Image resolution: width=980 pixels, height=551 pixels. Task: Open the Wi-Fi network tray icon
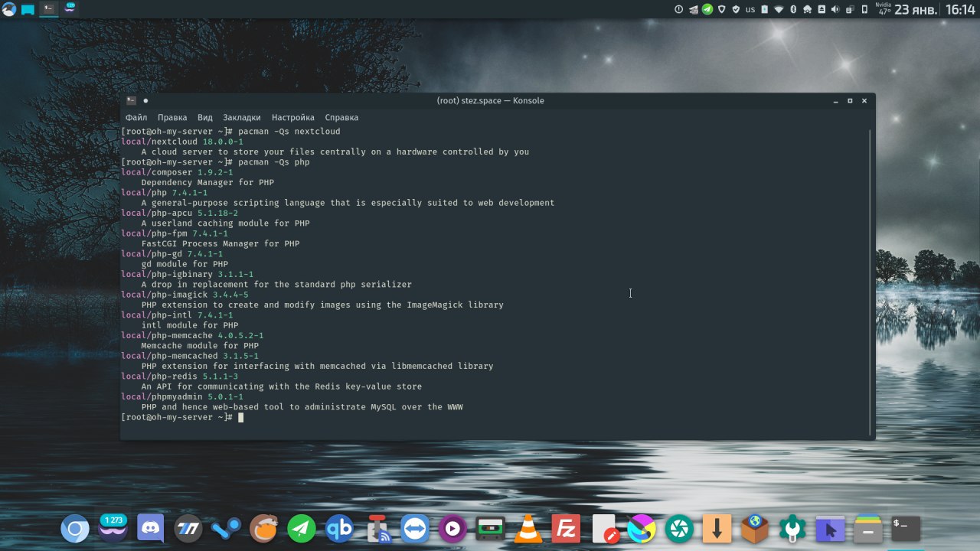pos(779,9)
